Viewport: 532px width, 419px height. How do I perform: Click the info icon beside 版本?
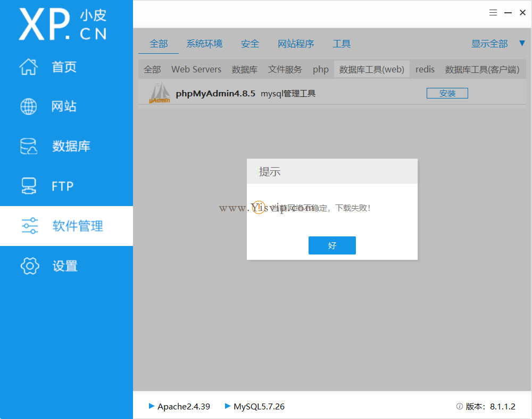pyautogui.click(x=460, y=406)
